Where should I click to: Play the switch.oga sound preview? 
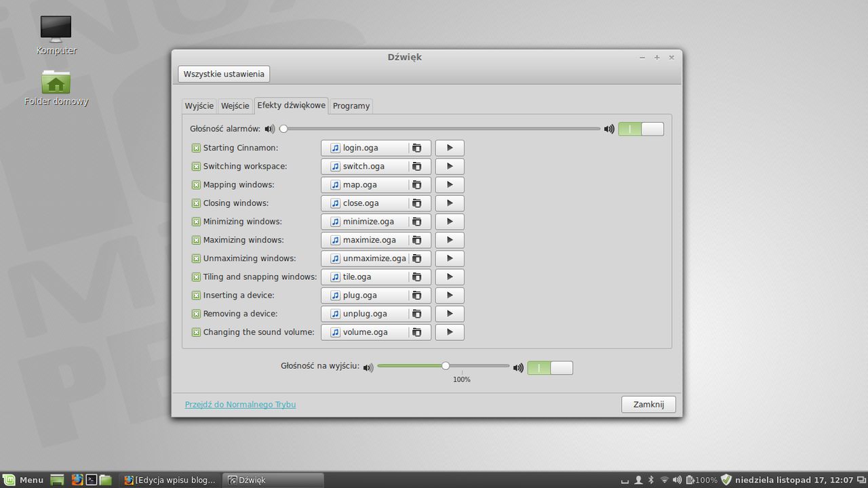(450, 166)
